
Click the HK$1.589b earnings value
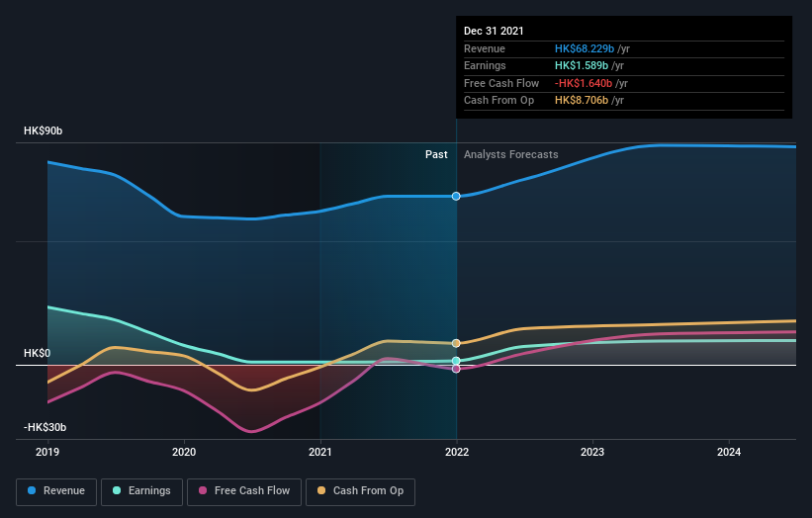click(x=581, y=65)
